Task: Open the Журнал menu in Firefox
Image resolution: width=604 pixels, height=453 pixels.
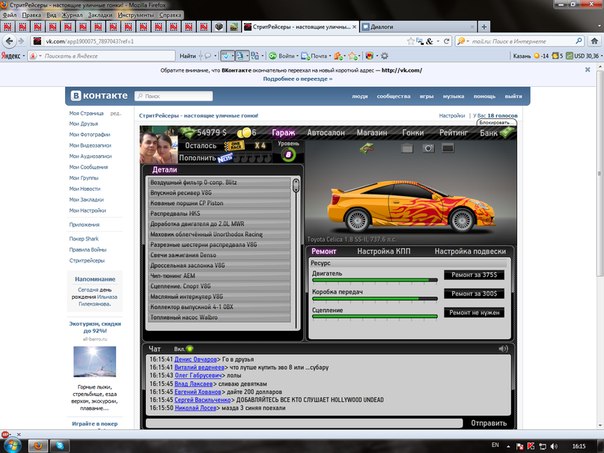Action: pos(72,15)
